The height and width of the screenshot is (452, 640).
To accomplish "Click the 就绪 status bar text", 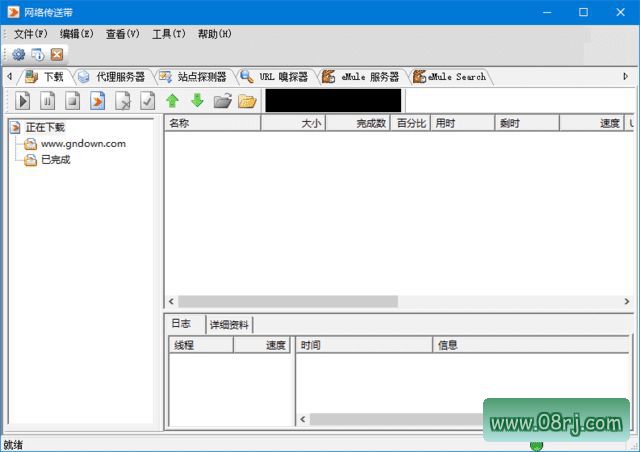I will [x=13, y=445].
